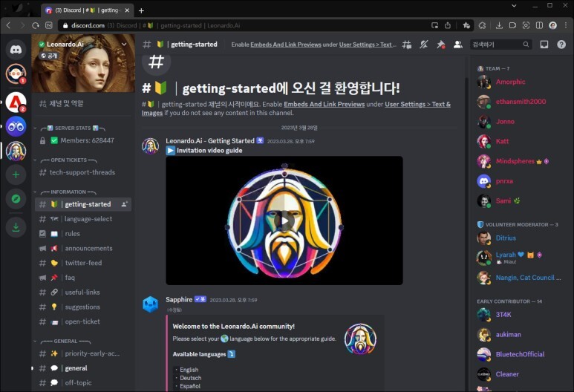Open the Leonardo.Ai server dropdown menu
Screen dimensions: 574x392
pos(124,45)
